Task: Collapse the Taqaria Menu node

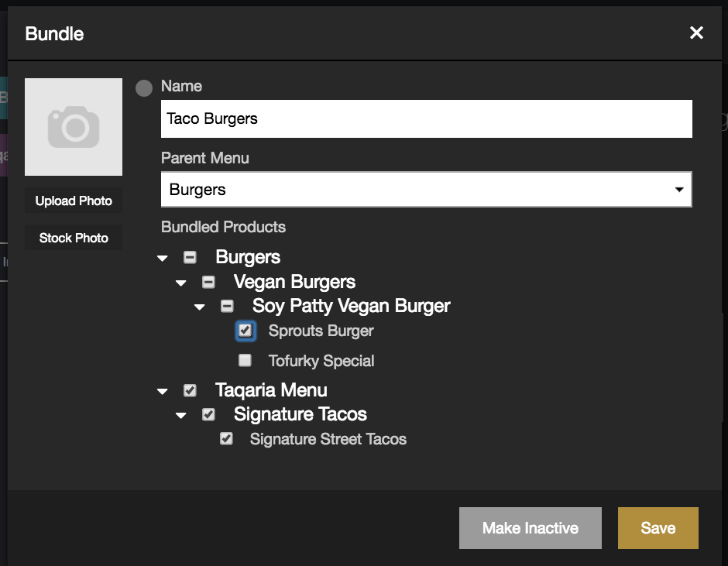Action: coord(163,392)
